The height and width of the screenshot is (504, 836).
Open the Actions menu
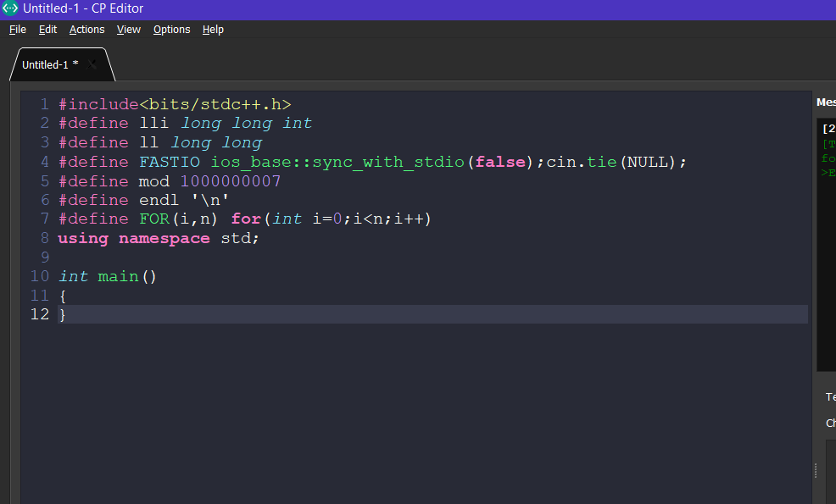point(86,30)
